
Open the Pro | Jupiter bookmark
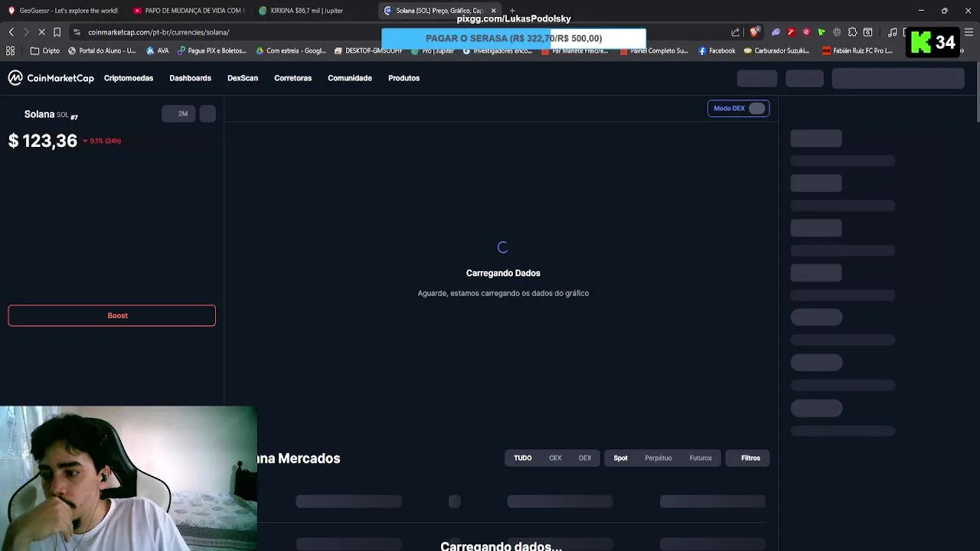tap(433, 51)
